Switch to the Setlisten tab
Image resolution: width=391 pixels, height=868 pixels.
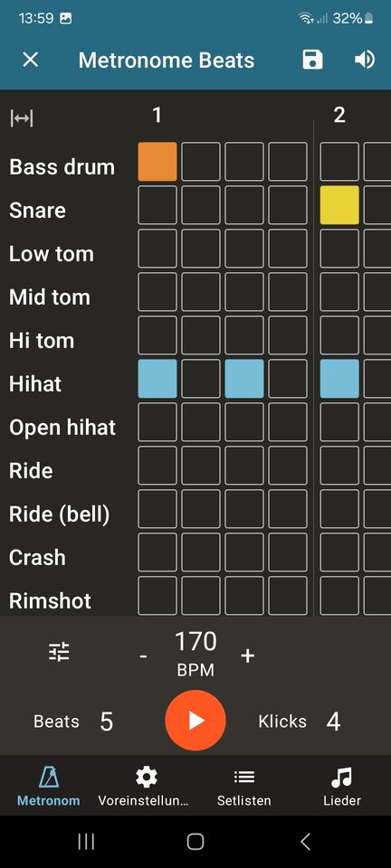(244, 787)
